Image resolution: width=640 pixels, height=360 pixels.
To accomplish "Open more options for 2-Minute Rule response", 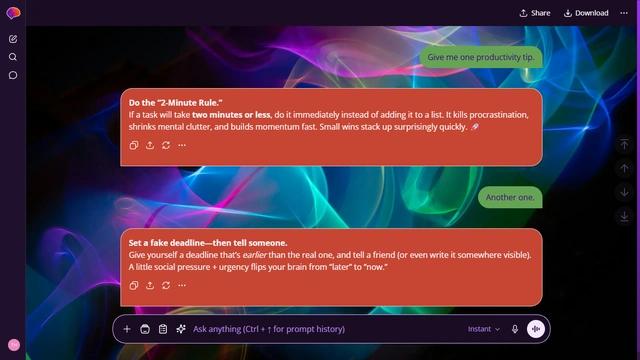I will point(182,145).
